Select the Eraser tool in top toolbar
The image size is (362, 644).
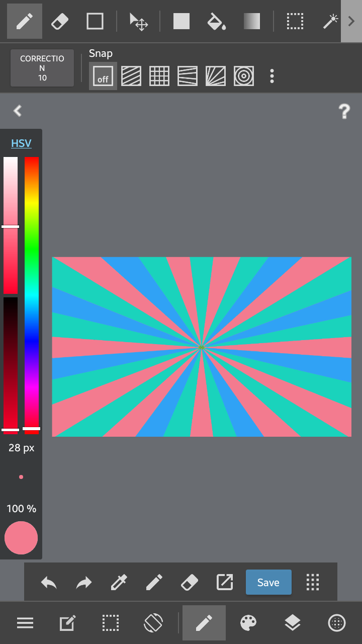tap(59, 21)
